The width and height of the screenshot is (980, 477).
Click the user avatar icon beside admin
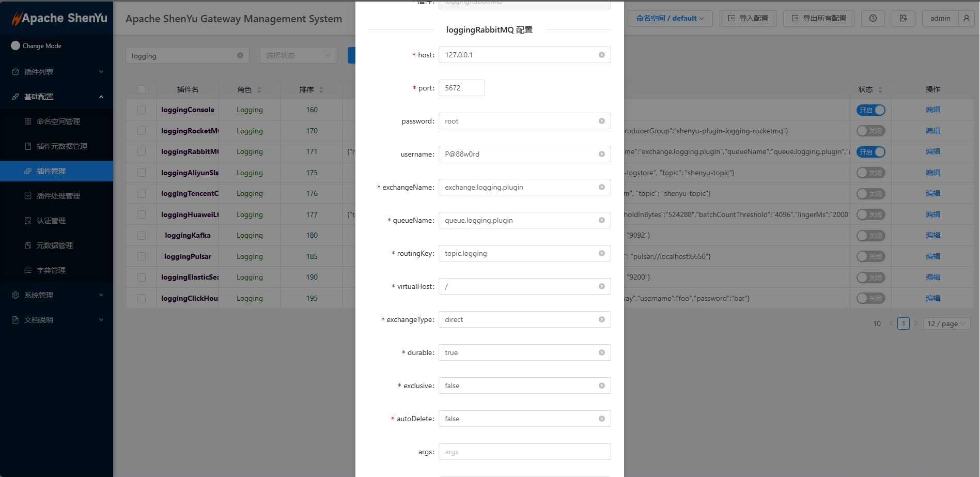pos(966,19)
